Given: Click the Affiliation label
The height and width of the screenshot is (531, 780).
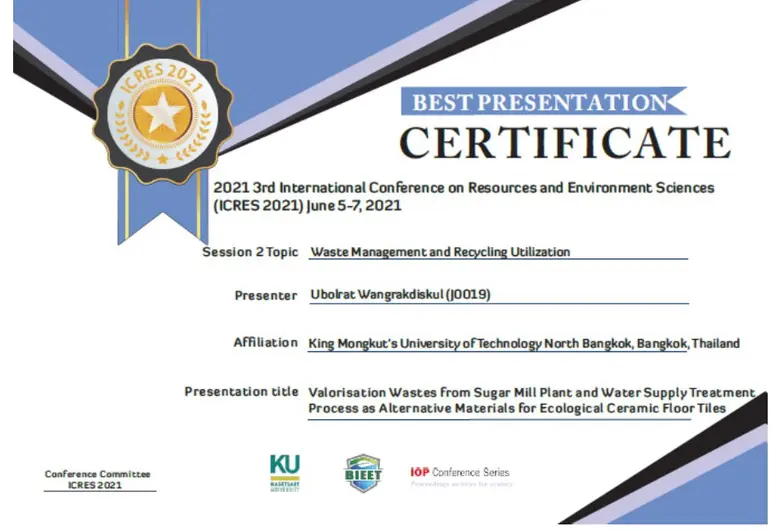Looking at the screenshot, I should [265, 342].
